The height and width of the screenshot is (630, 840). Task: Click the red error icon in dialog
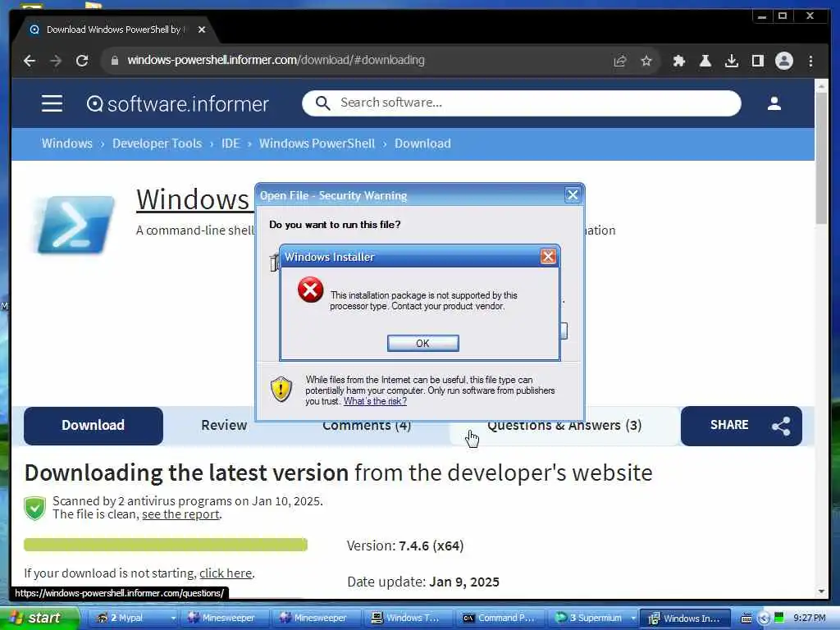click(311, 290)
